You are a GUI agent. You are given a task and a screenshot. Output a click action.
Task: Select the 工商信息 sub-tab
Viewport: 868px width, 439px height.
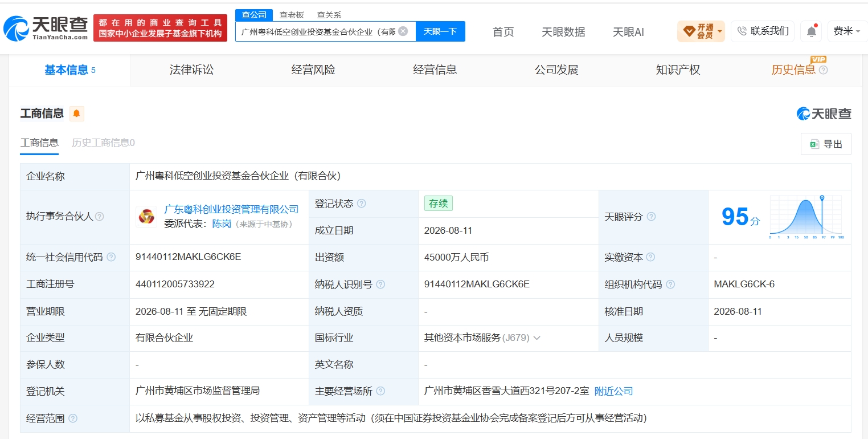[39, 143]
